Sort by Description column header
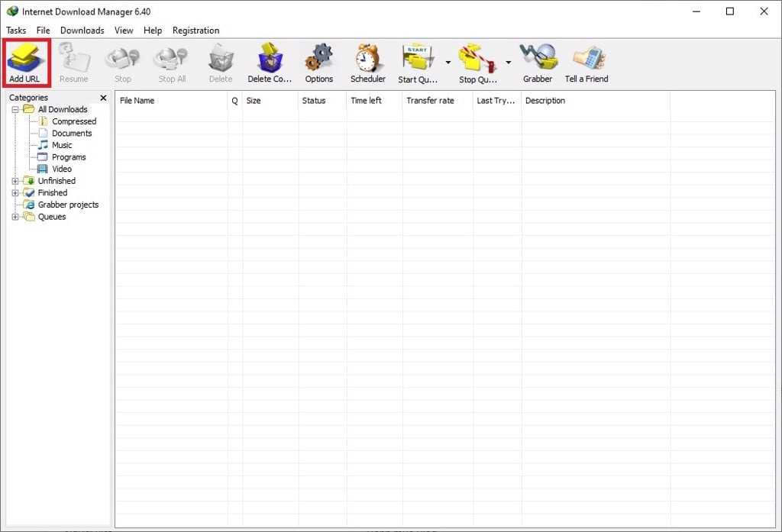The image size is (782, 532). point(596,101)
